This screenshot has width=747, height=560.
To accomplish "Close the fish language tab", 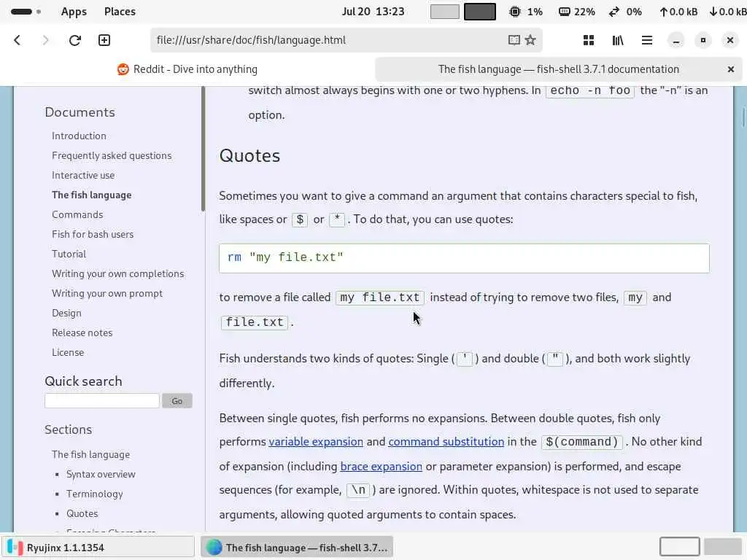I will pyautogui.click(x=731, y=69).
